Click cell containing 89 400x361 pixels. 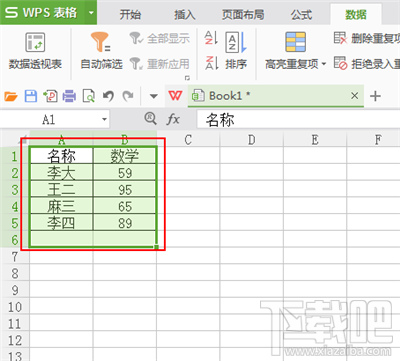(125, 222)
